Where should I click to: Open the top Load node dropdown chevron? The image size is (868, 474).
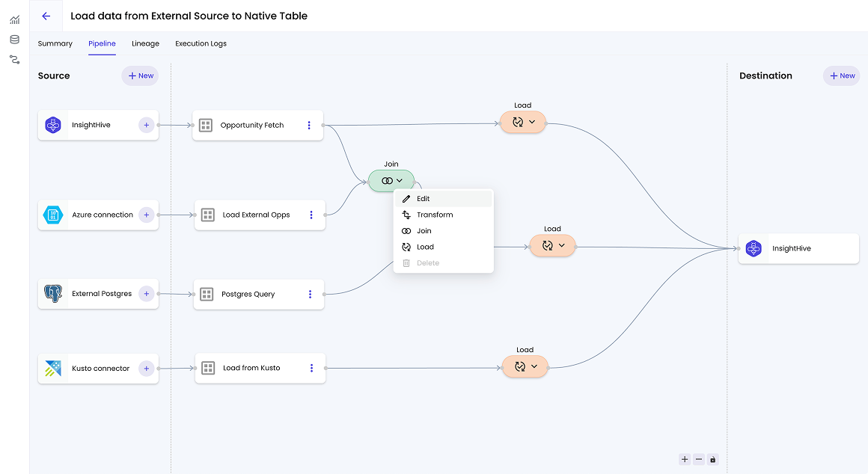pos(532,122)
